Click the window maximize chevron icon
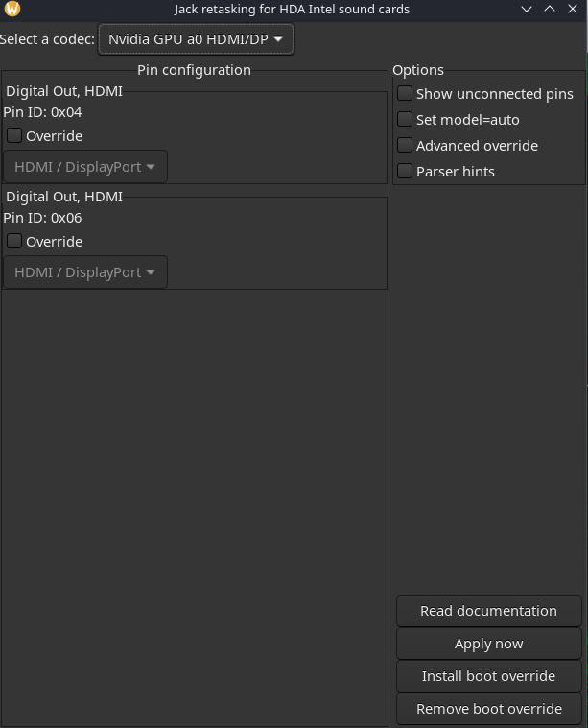Screen dimensions: 588x728 (550, 9)
